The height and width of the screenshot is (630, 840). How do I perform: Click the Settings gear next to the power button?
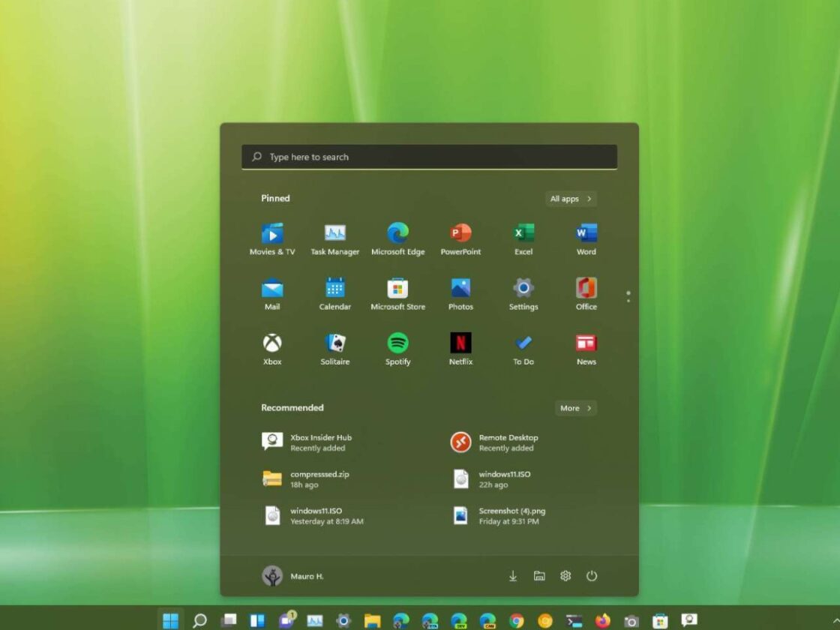(565, 576)
